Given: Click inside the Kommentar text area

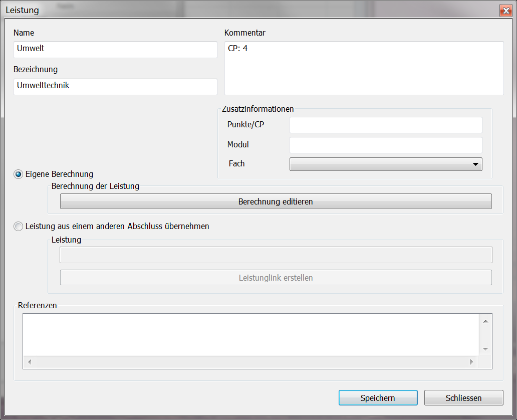Looking at the screenshot, I should [x=364, y=68].
